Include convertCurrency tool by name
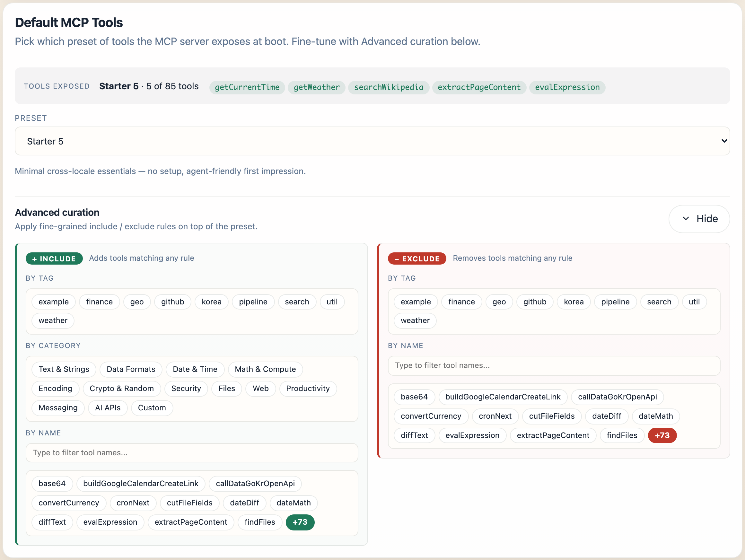Image resolution: width=745 pixels, height=560 pixels. point(69,503)
